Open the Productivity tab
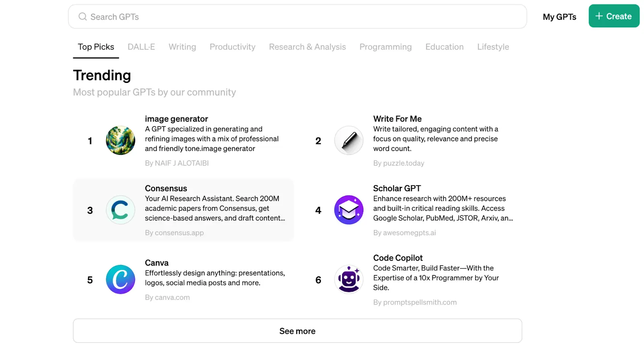Image resolution: width=644 pixels, height=352 pixels. pos(233,47)
